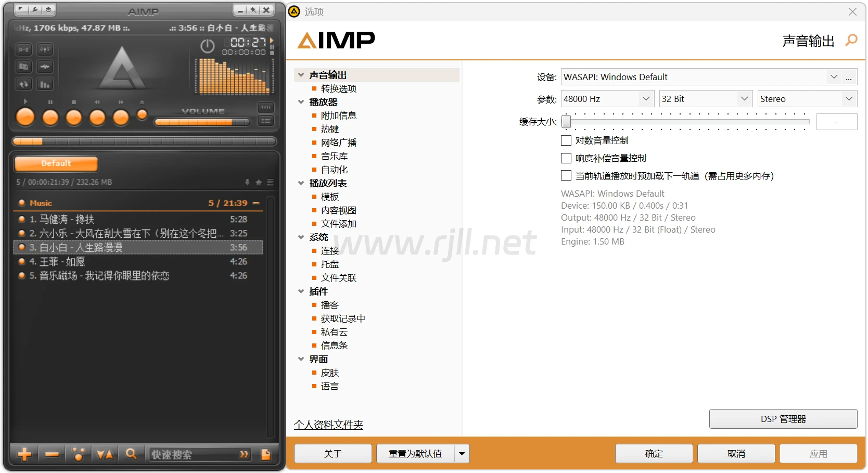The image size is (868, 473).
Task: Click the sort playlist arrows icon
Action: click(105, 454)
